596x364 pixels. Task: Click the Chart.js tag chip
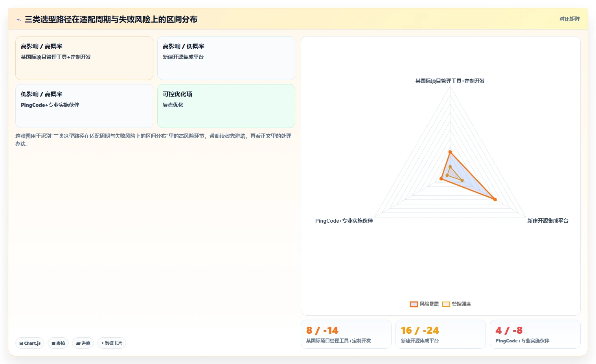tap(30, 343)
